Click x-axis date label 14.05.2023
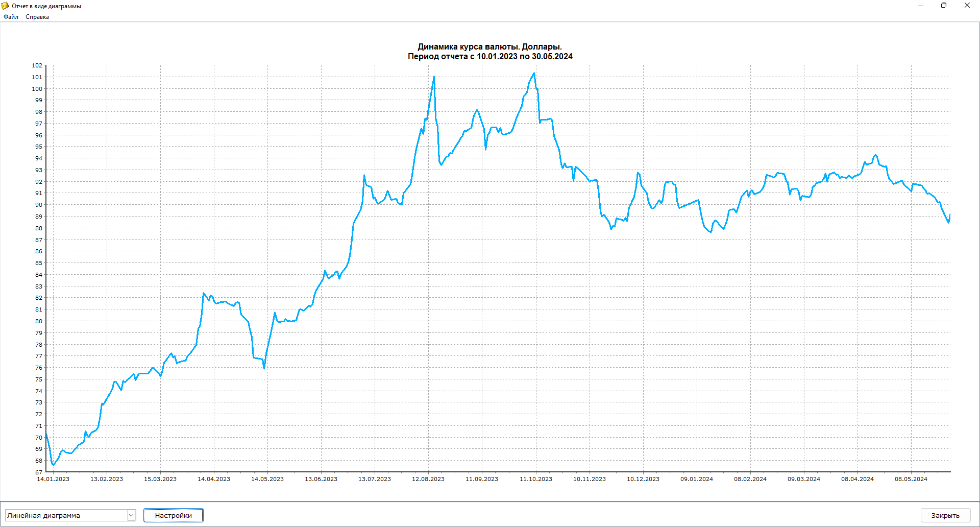 [x=267, y=479]
